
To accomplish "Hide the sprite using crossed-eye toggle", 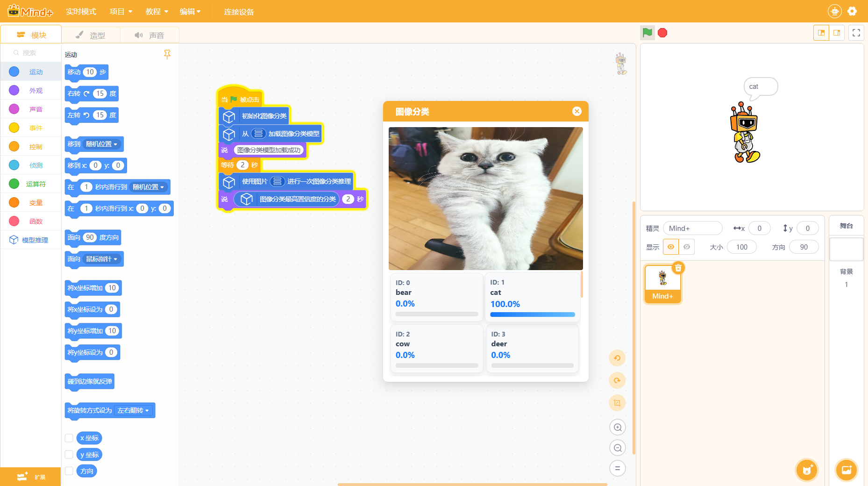I will pyautogui.click(x=687, y=247).
